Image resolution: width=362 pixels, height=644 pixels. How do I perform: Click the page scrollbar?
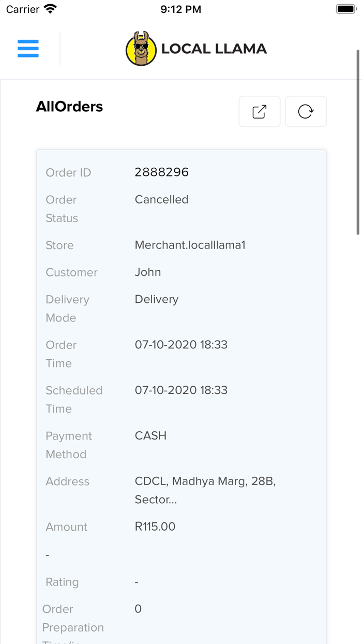(357, 142)
